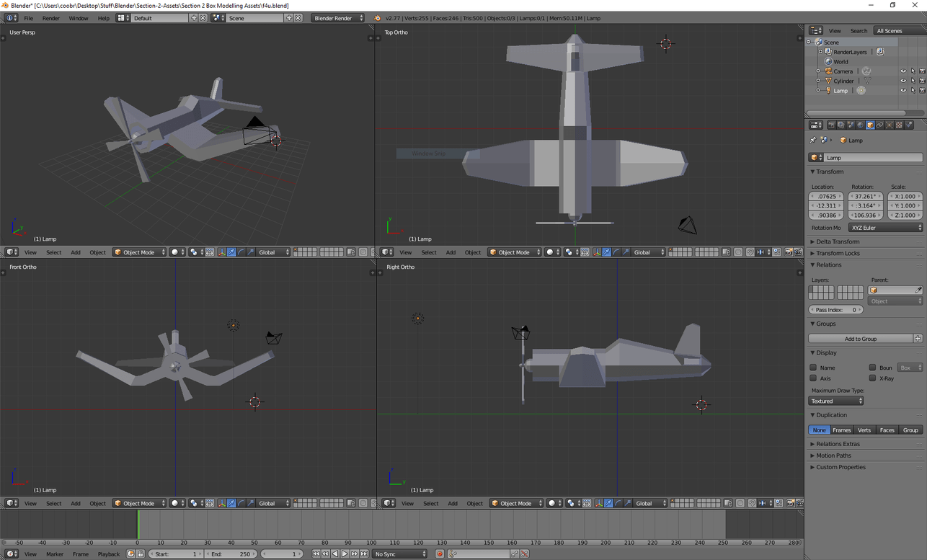Toggle automatic keyframe recording in the timeline
927x560 pixels.
click(x=440, y=554)
